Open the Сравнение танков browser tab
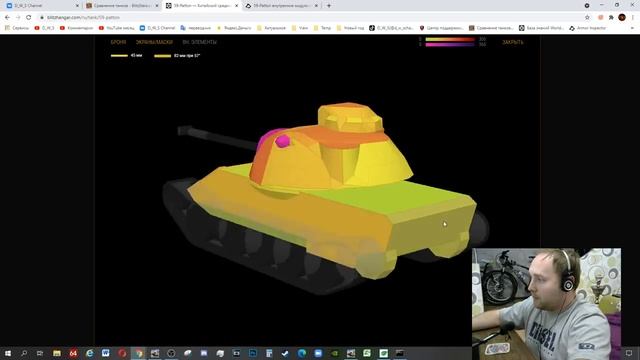This screenshot has width=640, height=360. 121,6
